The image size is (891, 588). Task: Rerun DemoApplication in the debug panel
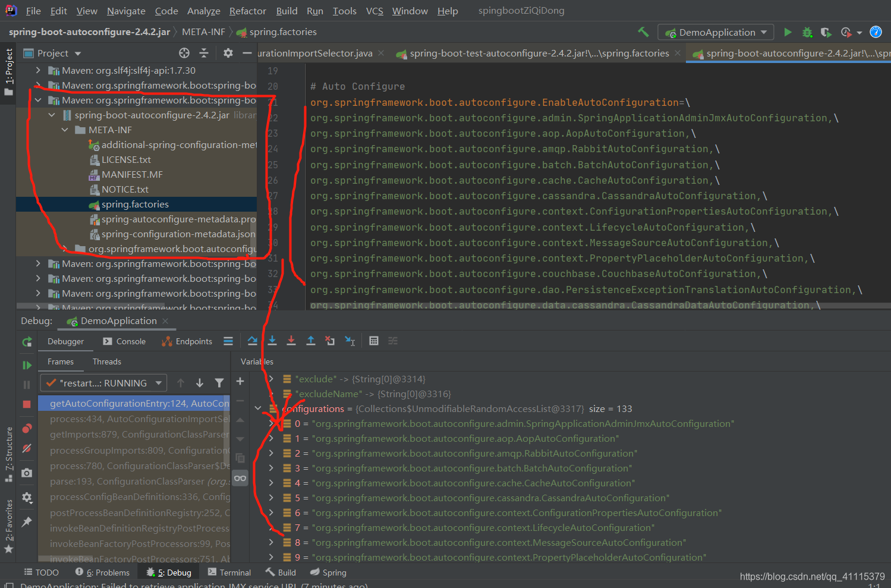click(27, 342)
